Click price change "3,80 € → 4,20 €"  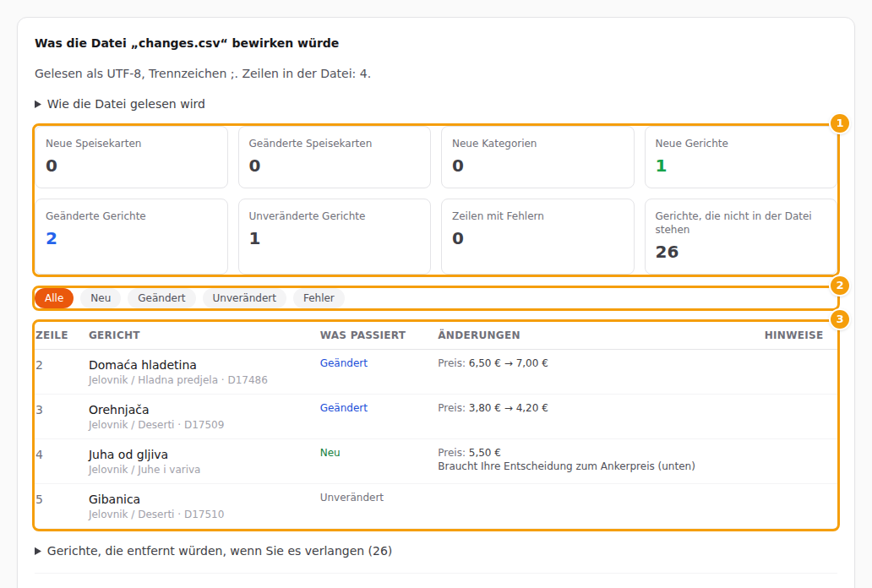509,408
